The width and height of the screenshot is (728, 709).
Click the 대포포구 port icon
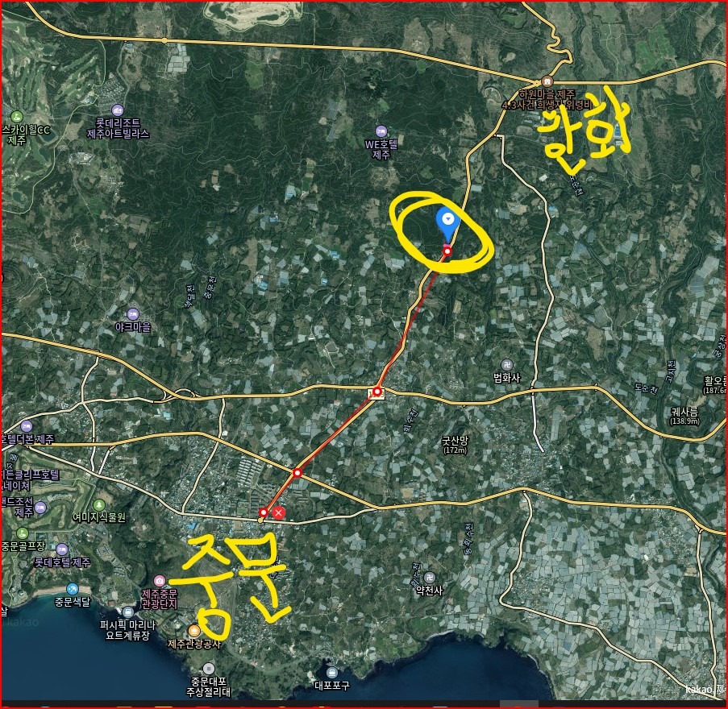(x=331, y=673)
